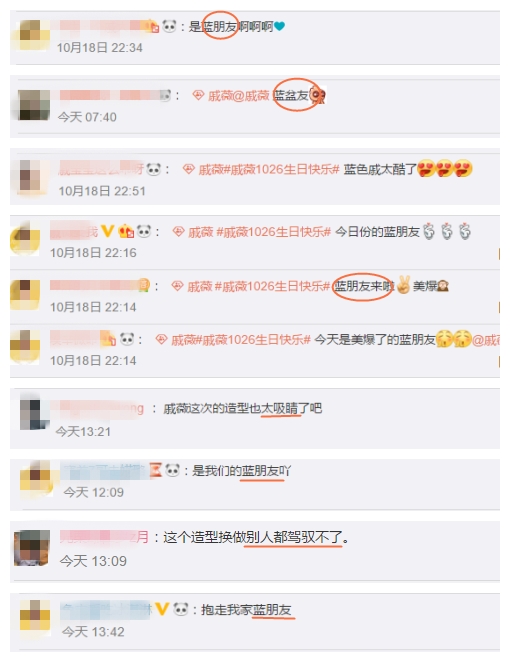
Task: Click the victory hand emoji after 蓝朋友来啦
Action: click(x=403, y=285)
